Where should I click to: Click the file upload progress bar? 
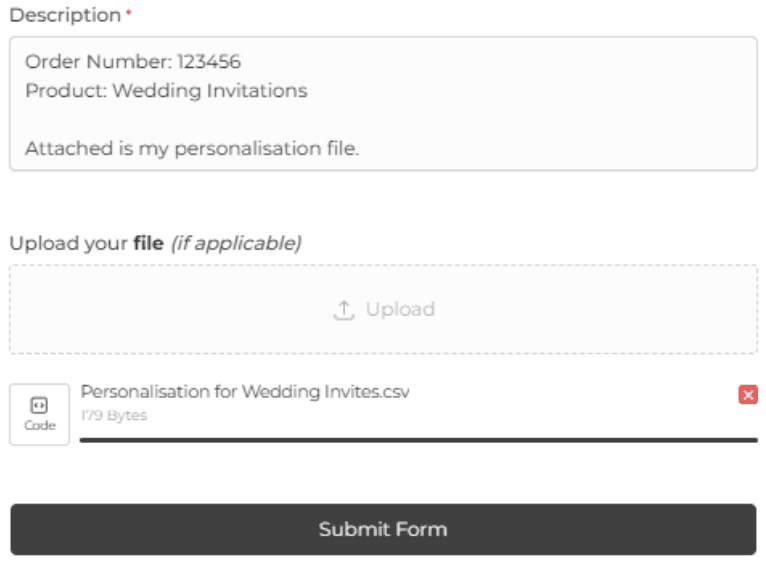[418, 439]
